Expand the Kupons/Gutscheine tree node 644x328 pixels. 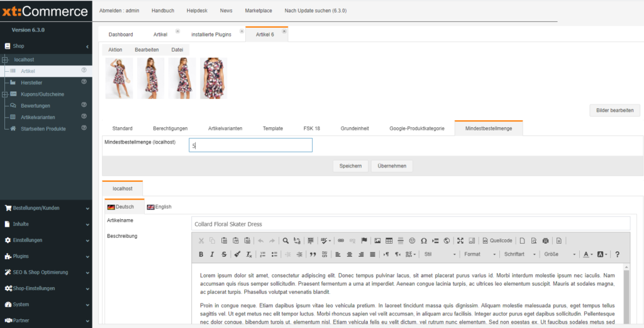pyautogui.click(x=4, y=94)
